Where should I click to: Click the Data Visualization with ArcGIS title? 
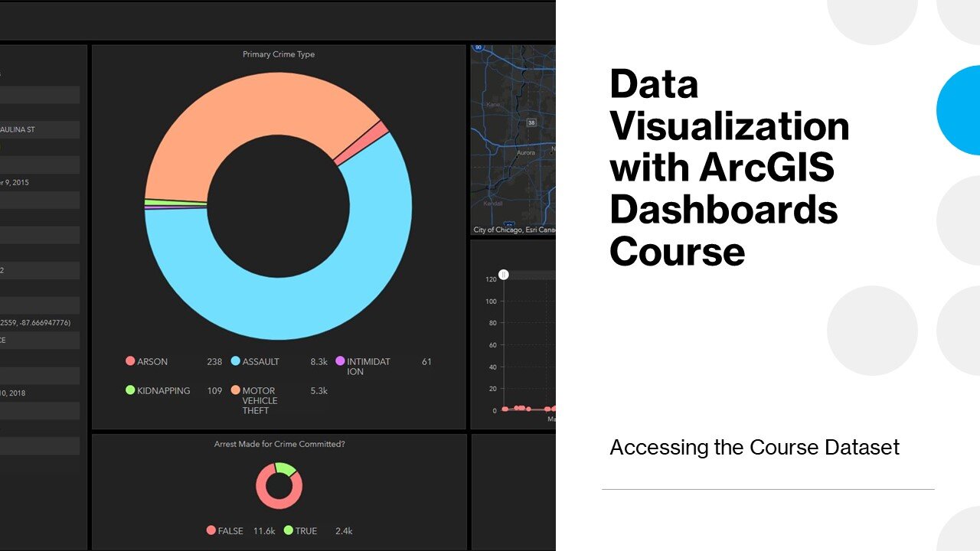[730, 167]
